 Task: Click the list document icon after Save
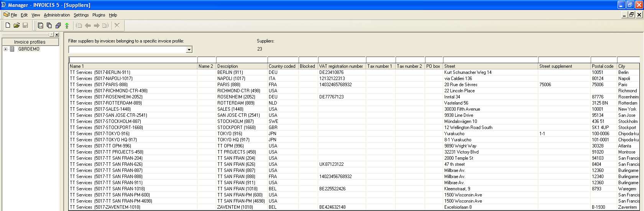(x=40, y=26)
